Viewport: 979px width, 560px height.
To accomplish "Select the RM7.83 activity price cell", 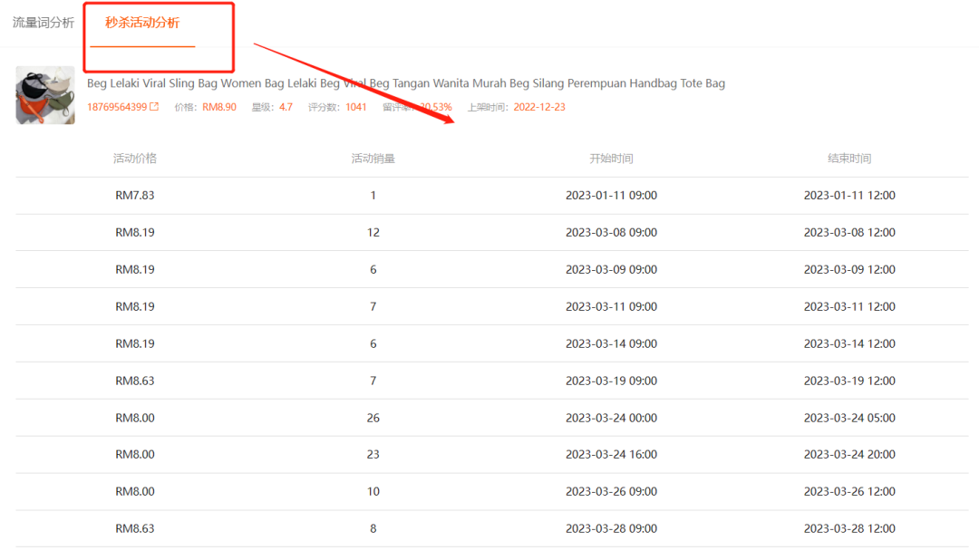I will [x=135, y=196].
